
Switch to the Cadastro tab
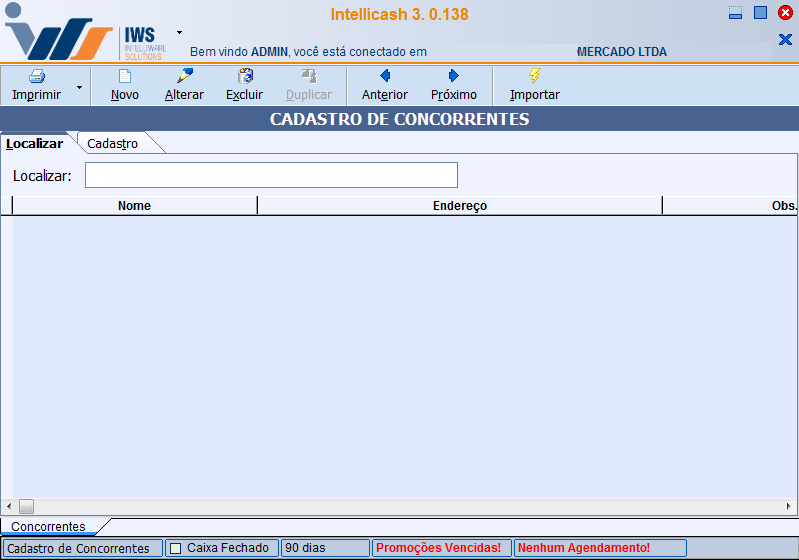[x=113, y=144]
